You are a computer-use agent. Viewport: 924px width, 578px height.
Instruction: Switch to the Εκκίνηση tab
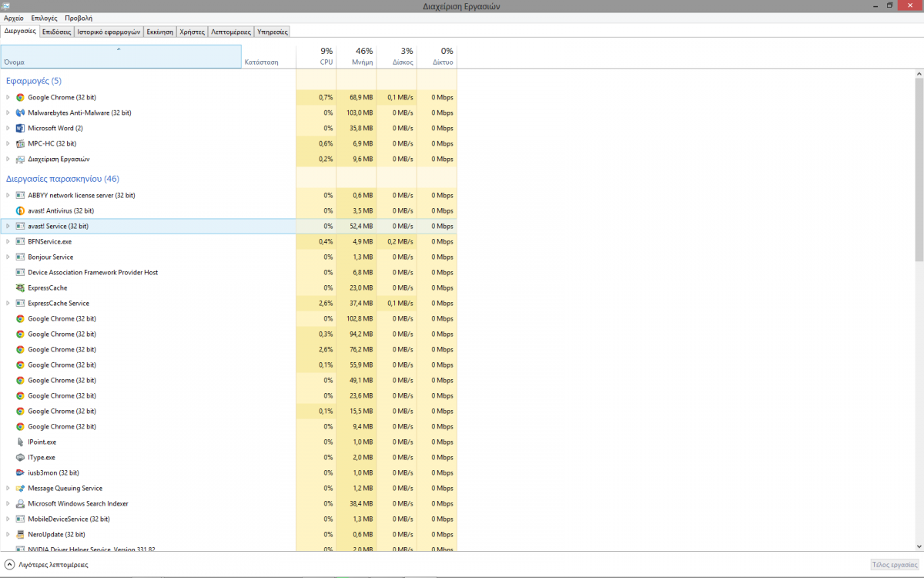click(x=160, y=32)
